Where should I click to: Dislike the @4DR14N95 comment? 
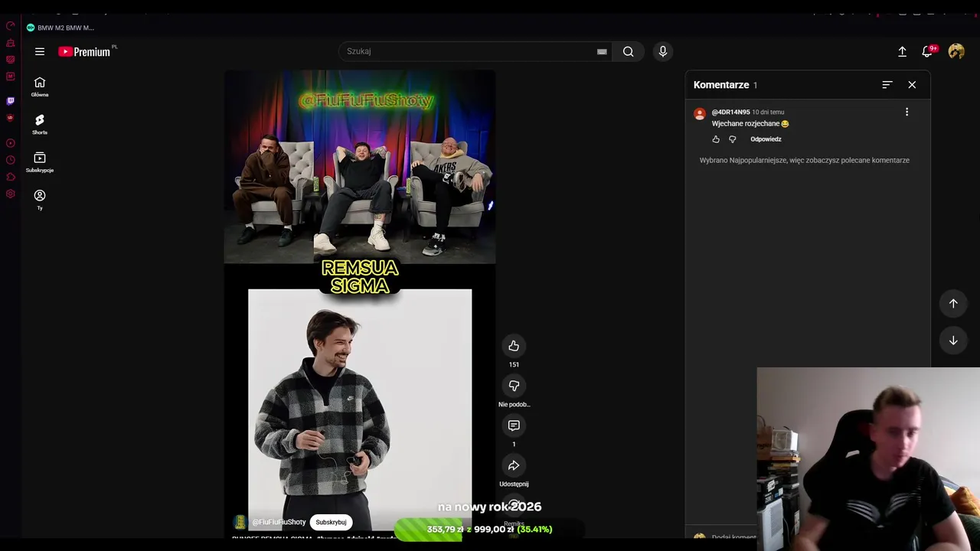pos(733,139)
